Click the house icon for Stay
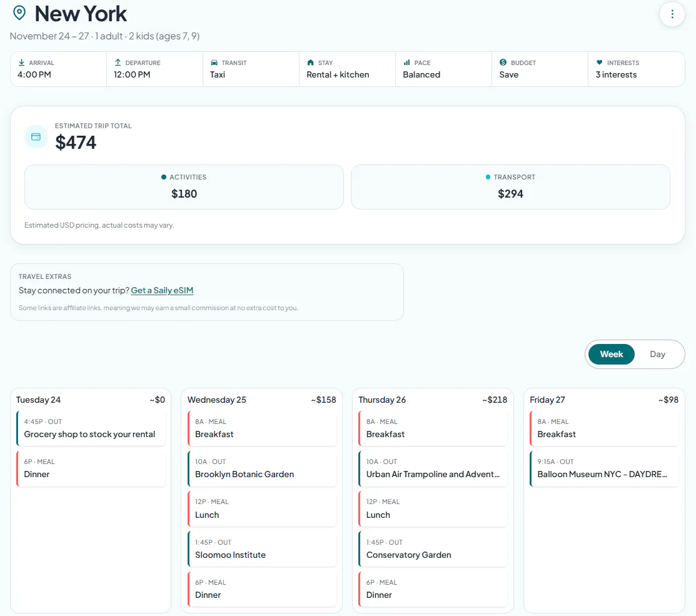 click(x=310, y=63)
